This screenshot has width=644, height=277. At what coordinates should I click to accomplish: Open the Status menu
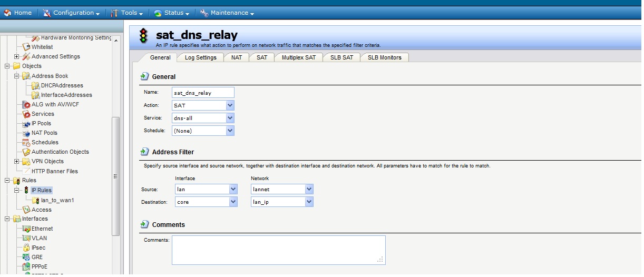coord(172,13)
